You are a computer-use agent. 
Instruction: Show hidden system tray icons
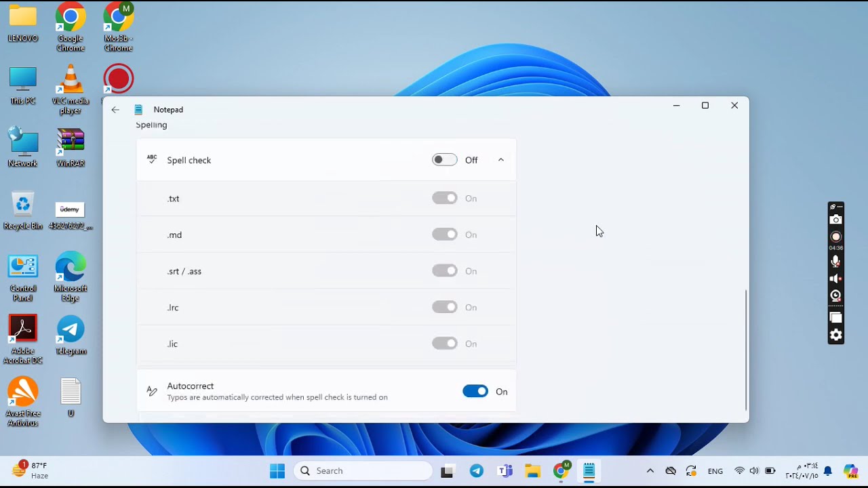point(650,471)
